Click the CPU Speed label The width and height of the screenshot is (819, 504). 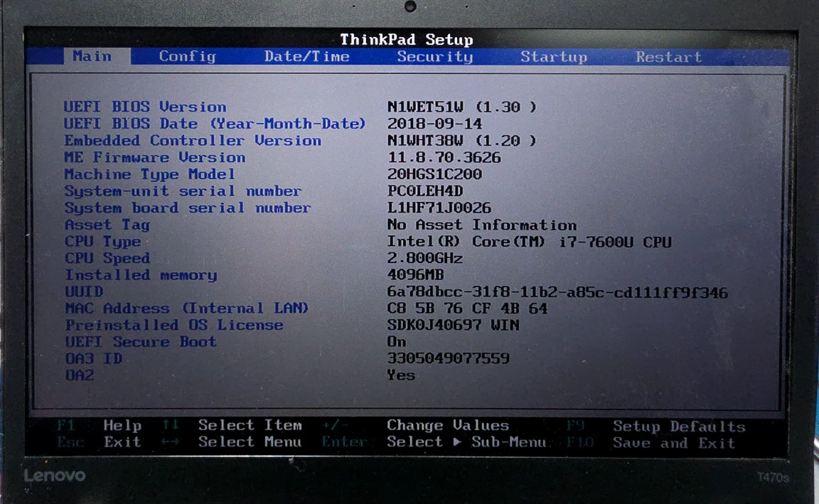tap(107, 258)
